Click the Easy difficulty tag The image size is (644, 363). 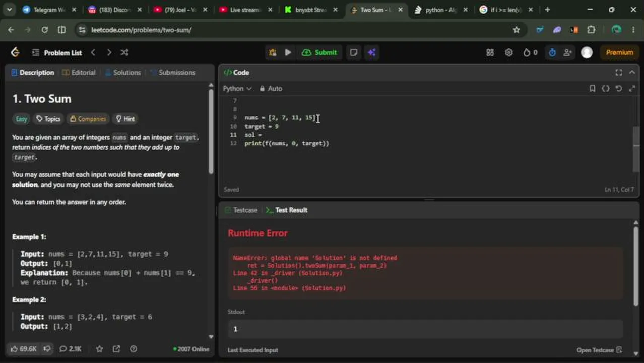(21, 119)
